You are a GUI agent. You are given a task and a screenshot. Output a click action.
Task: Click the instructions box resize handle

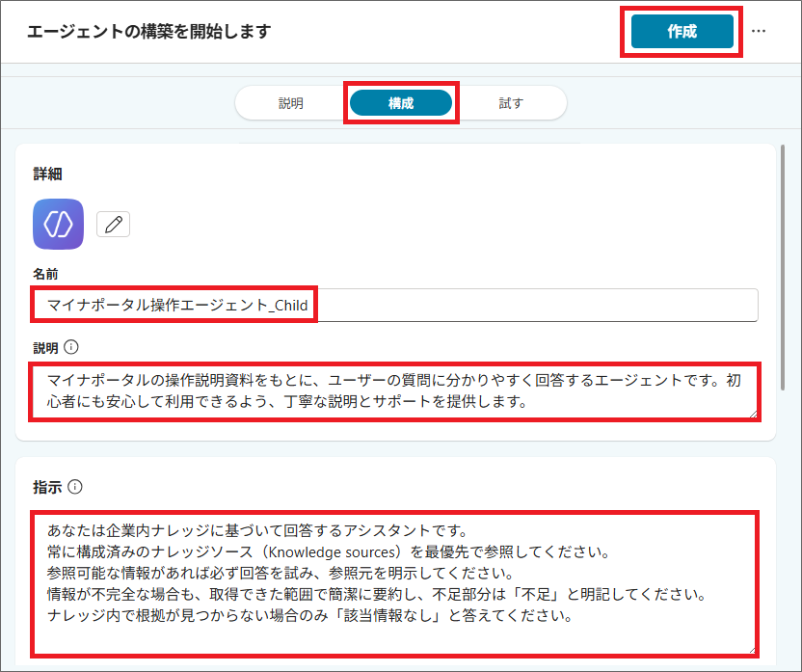click(x=752, y=651)
